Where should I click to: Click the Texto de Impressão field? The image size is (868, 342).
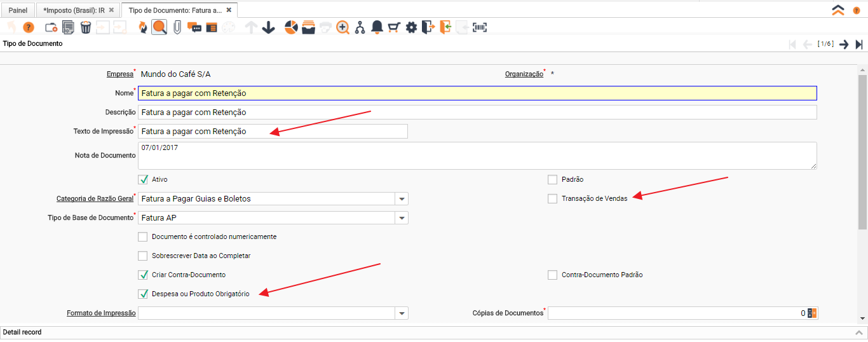tap(273, 131)
